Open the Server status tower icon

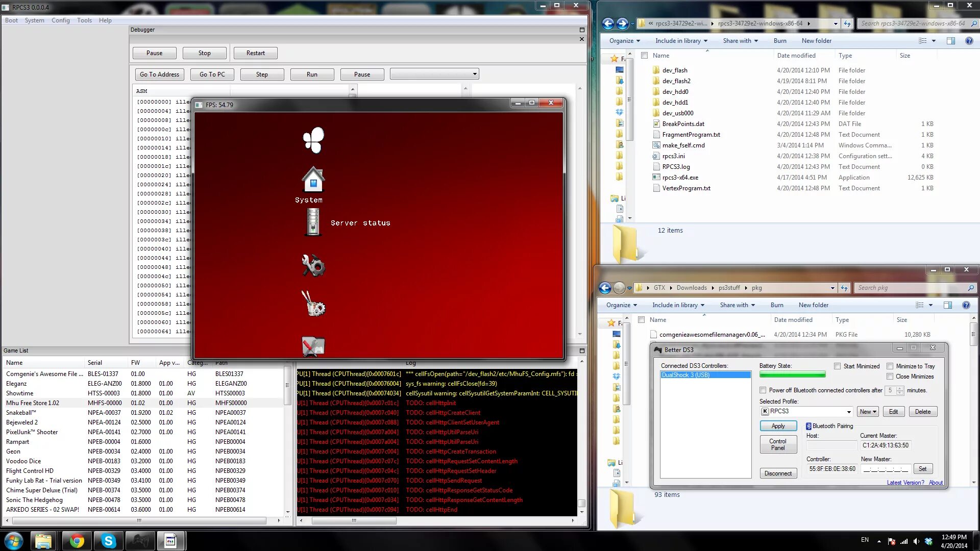pos(313,223)
